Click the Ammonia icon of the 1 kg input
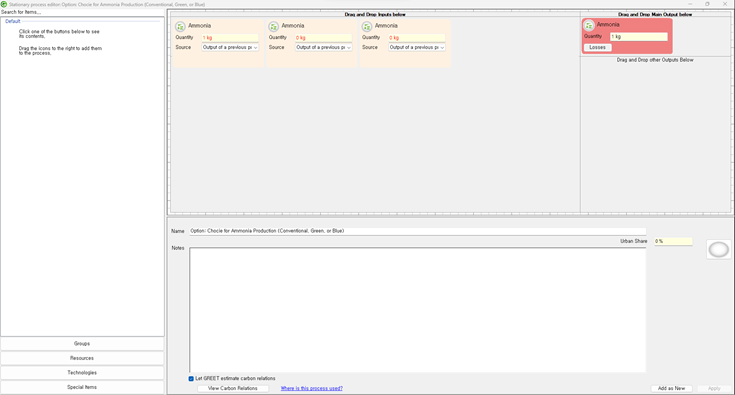735x395 pixels. click(180, 27)
